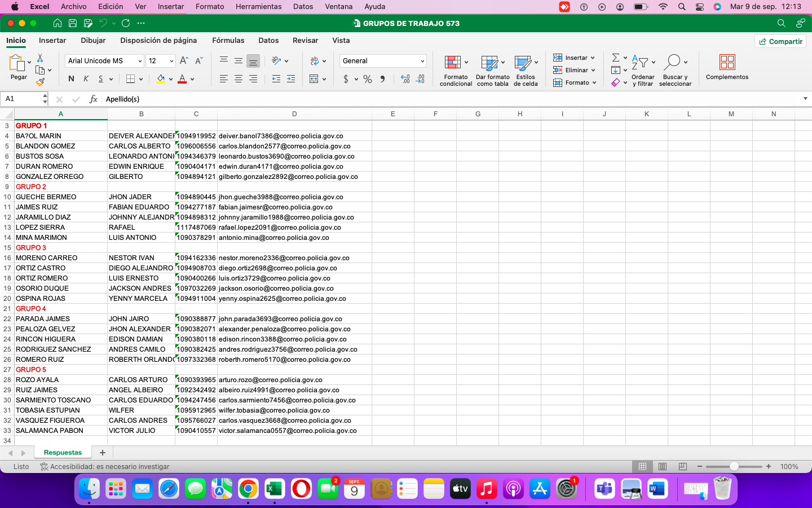Click the Accesibilidad: es necesario investigar status

pos(105,467)
